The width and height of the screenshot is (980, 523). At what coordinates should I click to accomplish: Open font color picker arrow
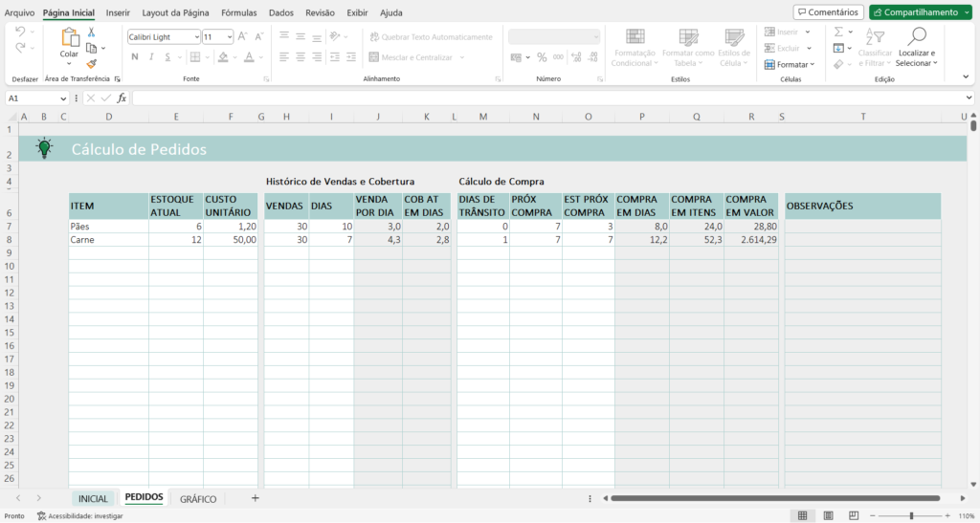pyautogui.click(x=260, y=57)
